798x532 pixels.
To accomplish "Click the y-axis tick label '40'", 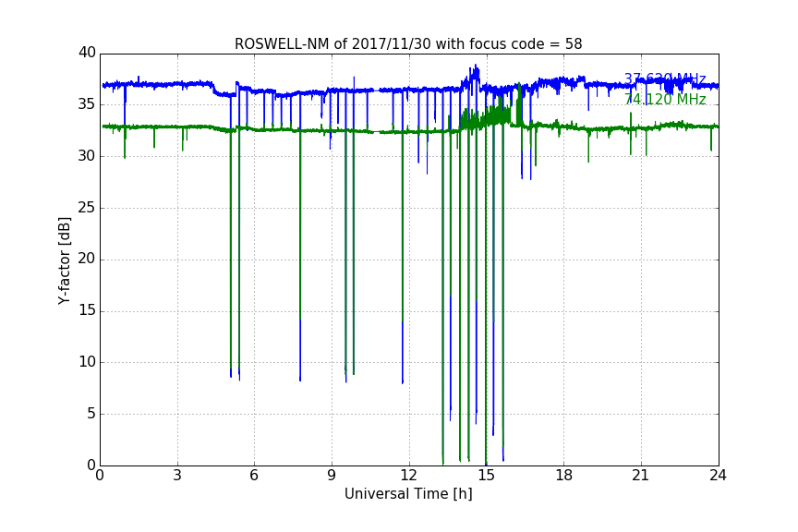I will point(87,53).
